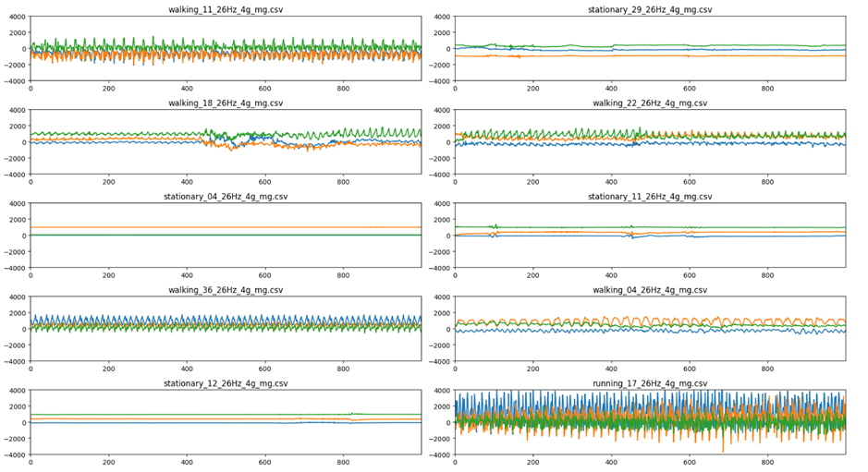
Task: Select the stationary_04_26Hz_4g_mg.csv title
Action: [226, 197]
